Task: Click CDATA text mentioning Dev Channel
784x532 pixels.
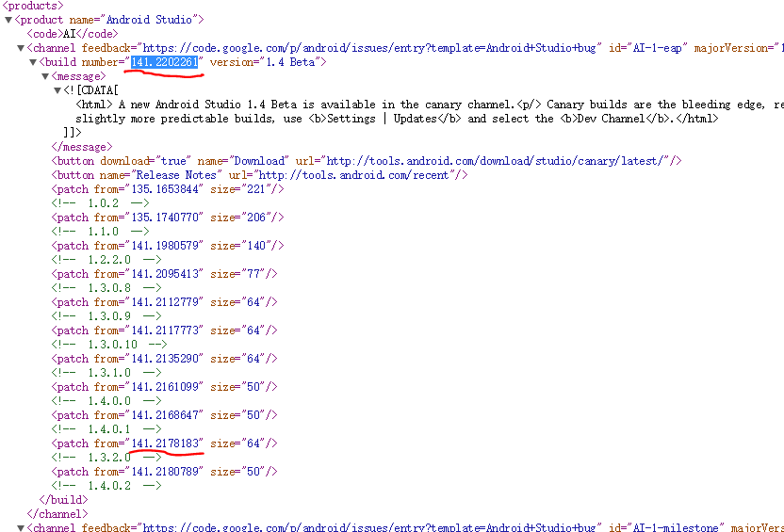Action: coord(397,119)
